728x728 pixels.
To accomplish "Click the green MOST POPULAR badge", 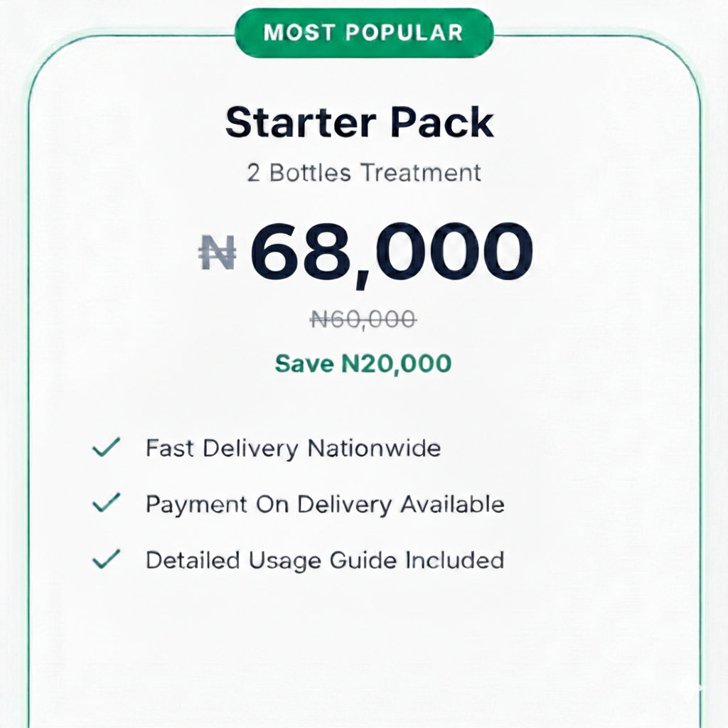I will (x=363, y=33).
